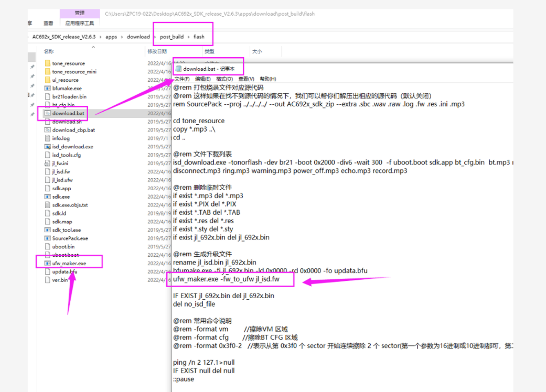
Task: Expand the chevron after apps breadcrumb
Action: pos(122,37)
